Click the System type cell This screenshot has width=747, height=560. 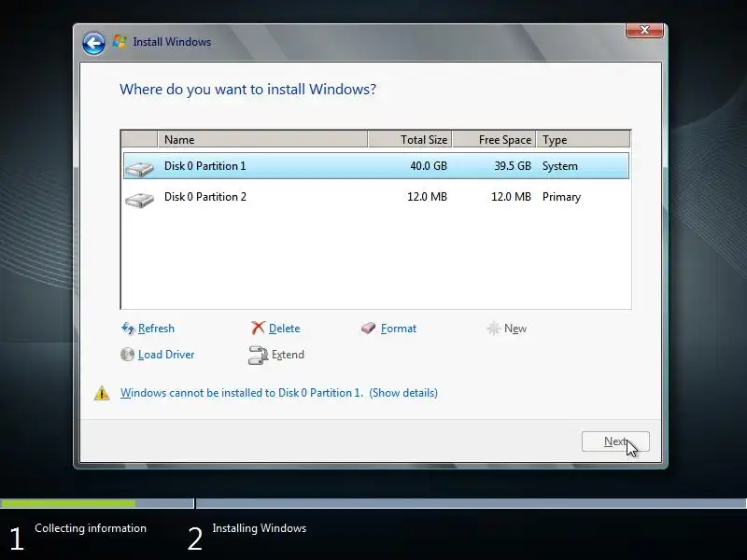(559, 166)
